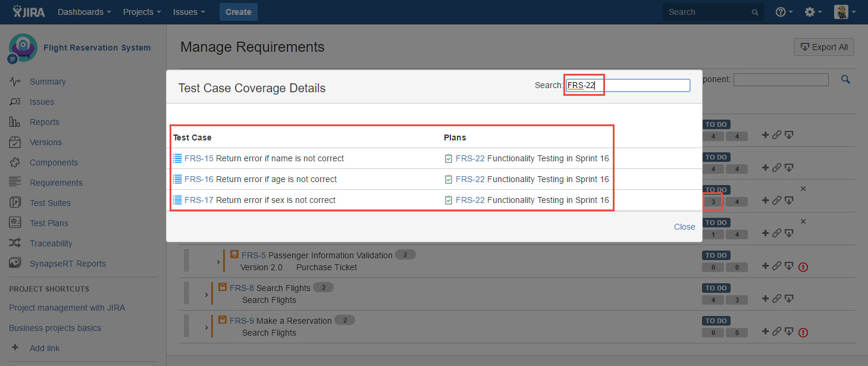Open the help question mark menu
Image resolution: width=868 pixels, height=366 pixels.
[784, 12]
